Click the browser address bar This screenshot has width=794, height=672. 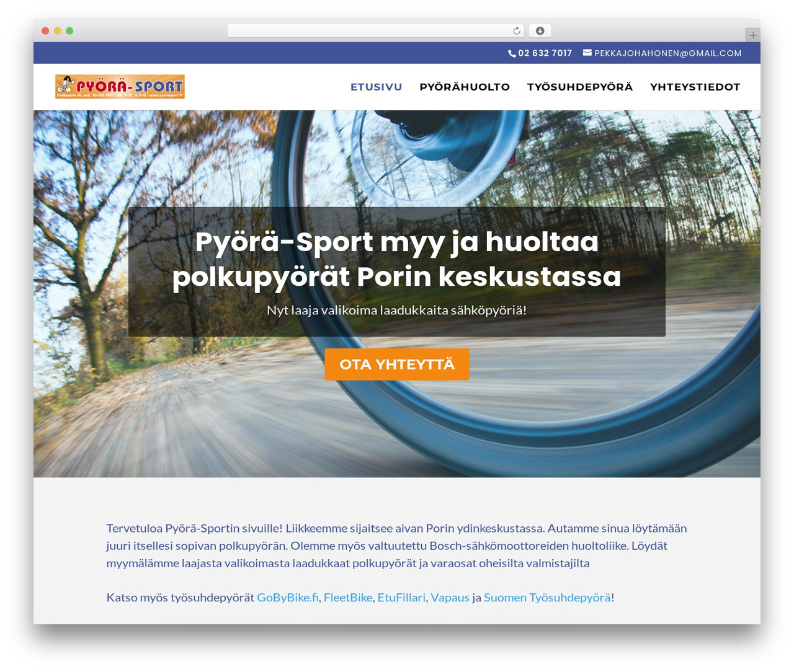click(376, 31)
